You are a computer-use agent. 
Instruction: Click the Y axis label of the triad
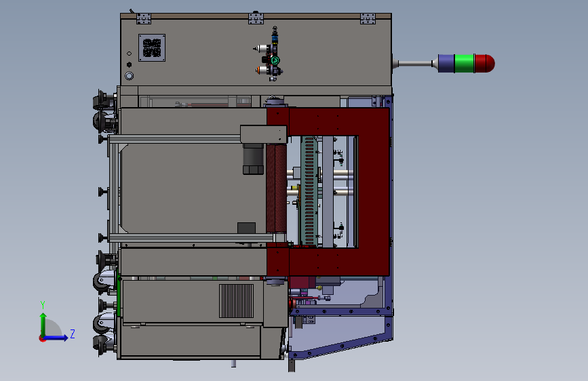(43, 305)
